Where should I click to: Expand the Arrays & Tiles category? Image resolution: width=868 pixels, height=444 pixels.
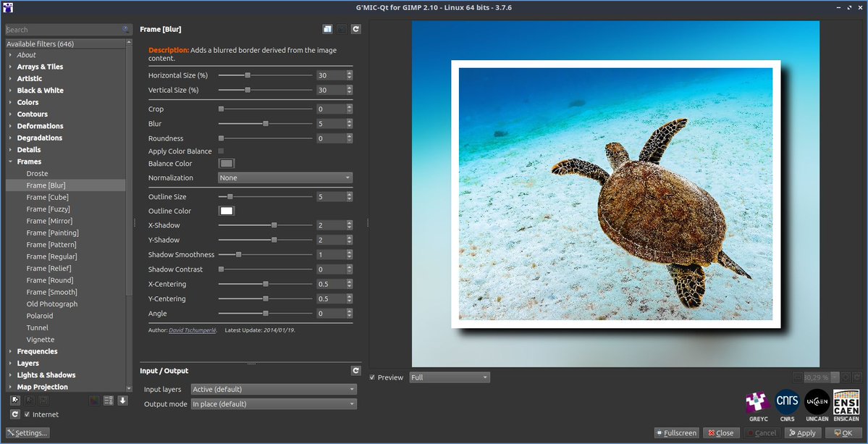(x=11, y=67)
